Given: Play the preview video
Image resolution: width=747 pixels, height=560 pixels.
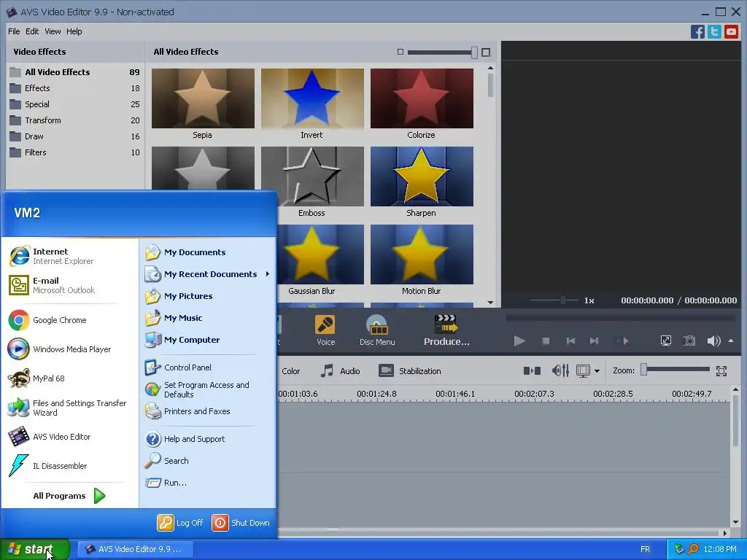Looking at the screenshot, I should click(519, 341).
